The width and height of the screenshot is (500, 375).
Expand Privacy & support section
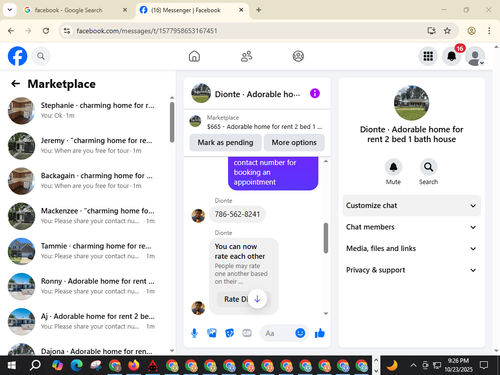(411, 270)
